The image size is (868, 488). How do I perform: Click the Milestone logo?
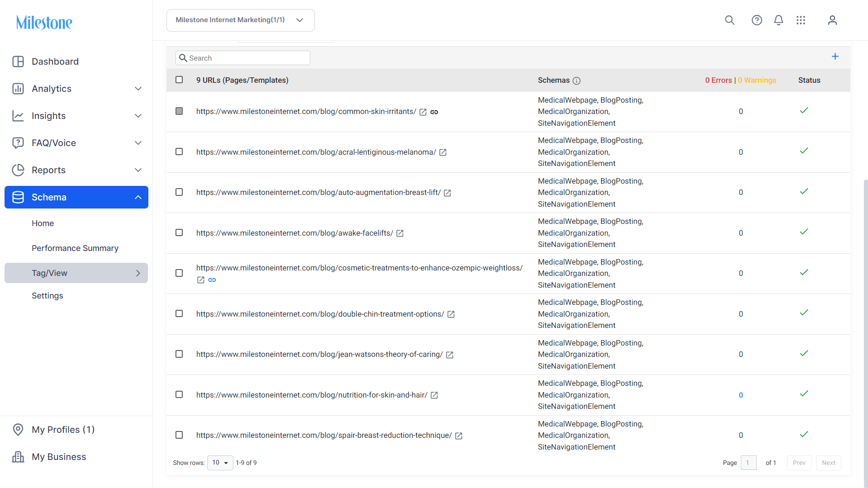click(44, 22)
